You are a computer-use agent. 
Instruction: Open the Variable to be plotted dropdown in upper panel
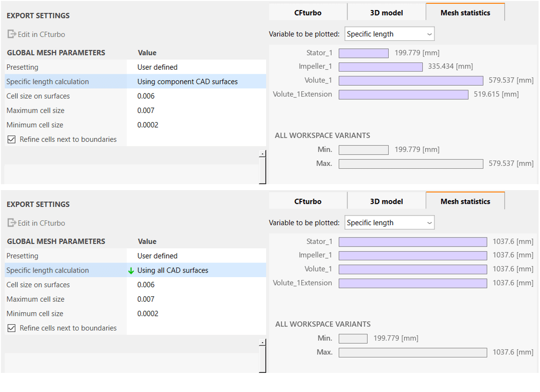tap(390, 34)
